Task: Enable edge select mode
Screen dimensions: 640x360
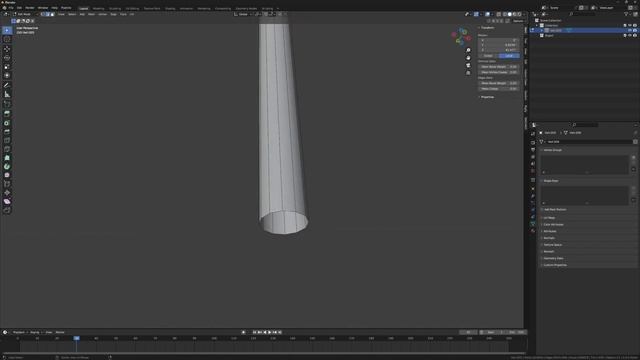Action: pos(47,14)
